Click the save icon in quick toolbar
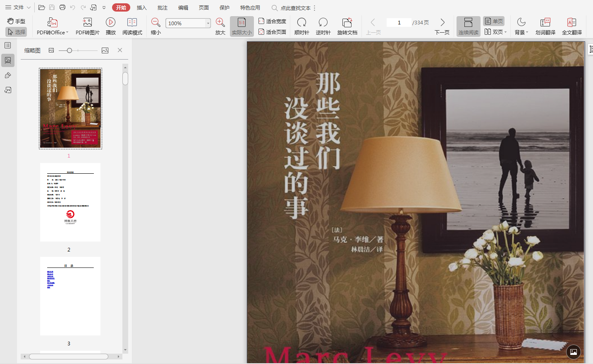This screenshot has width=593, height=364. [x=52, y=7]
